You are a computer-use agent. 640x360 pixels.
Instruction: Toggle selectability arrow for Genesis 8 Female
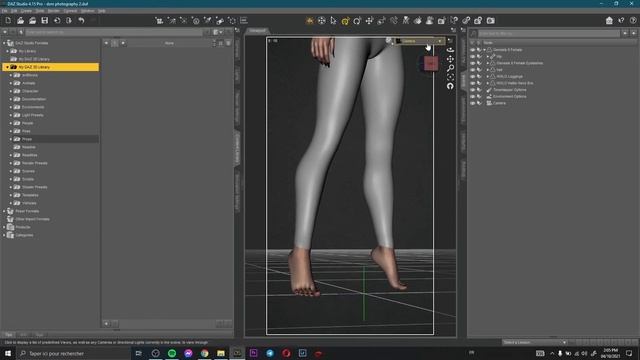[479, 50]
